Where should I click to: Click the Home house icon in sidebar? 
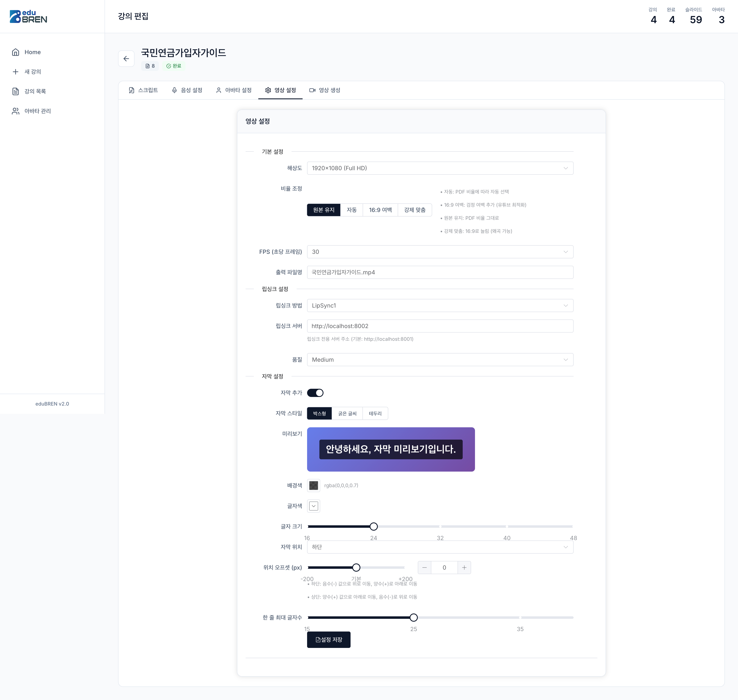16,52
